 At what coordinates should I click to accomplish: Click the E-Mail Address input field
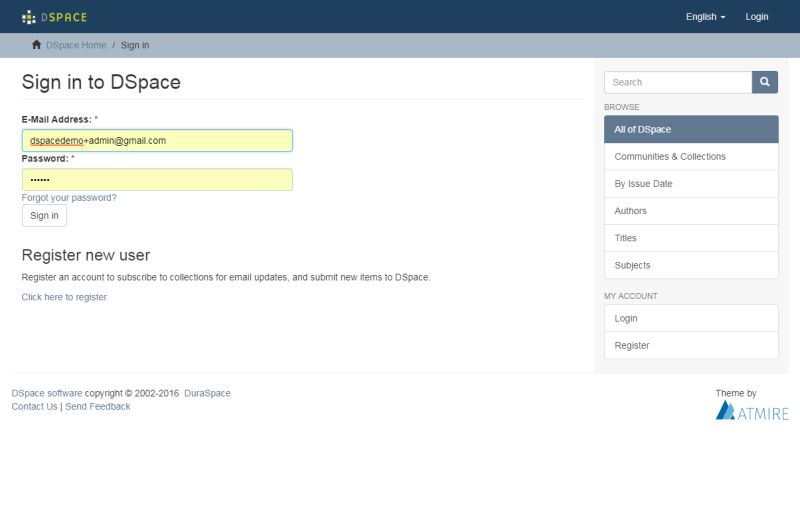click(x=157, y=140)
